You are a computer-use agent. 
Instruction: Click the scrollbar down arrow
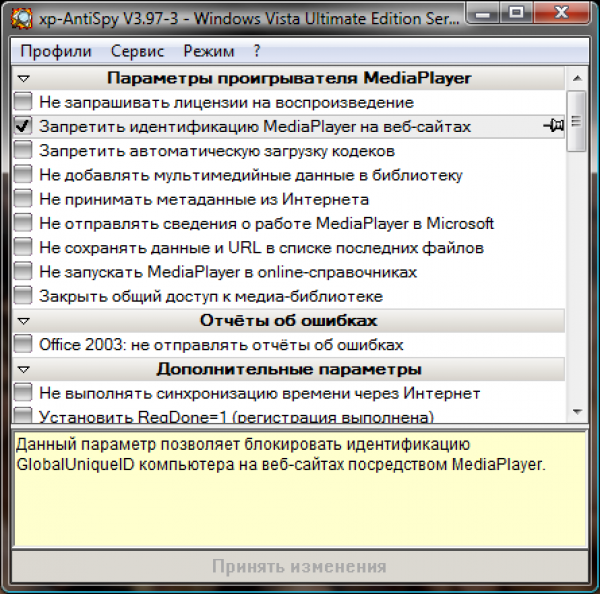[x=577, y=412]
